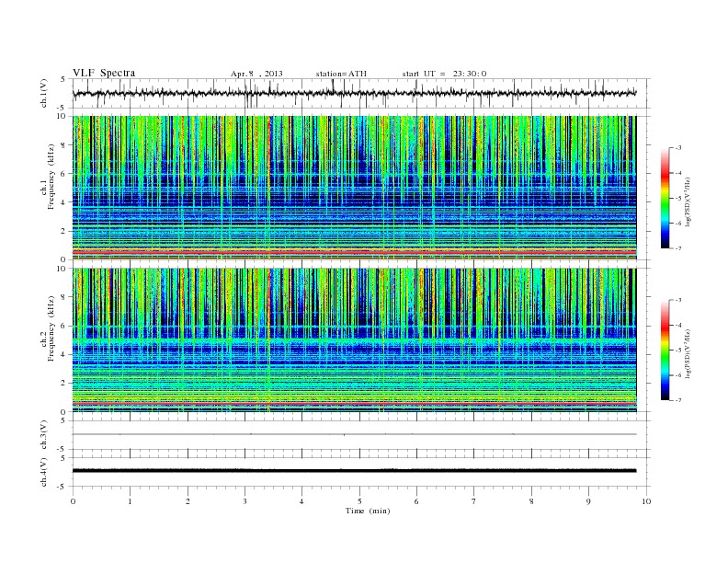Click inside the ch.2 spectrogram panel
Image resolution: width=728 pixels, height=563 pixels.
(x=354, y=340)
